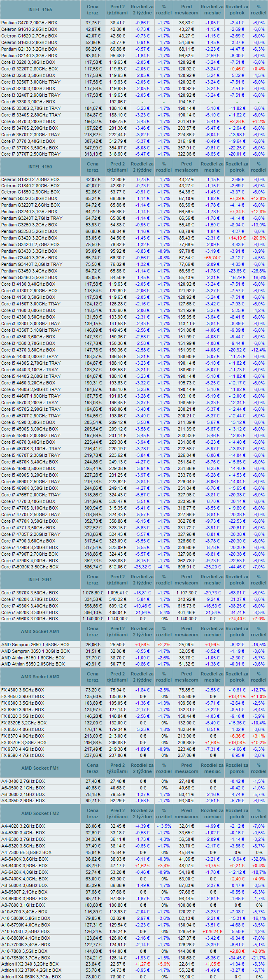Click the Core i3 4370 3,80GHz BOX row name
Screen dimensions: 268x980
(28, 350)
